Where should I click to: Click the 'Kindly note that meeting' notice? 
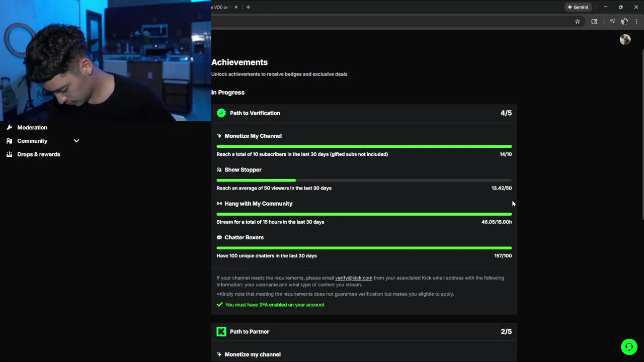point(335,294)
